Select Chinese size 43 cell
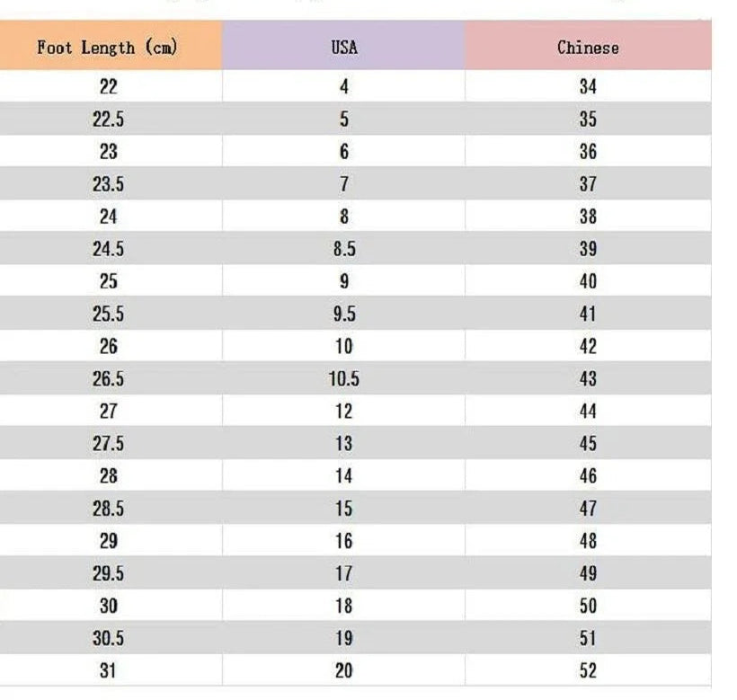The width and height of the screenshot is (737, 700). [588, 379]
